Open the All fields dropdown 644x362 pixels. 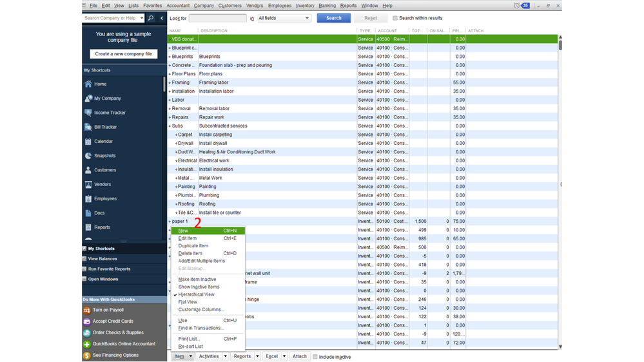coord(284,18)
